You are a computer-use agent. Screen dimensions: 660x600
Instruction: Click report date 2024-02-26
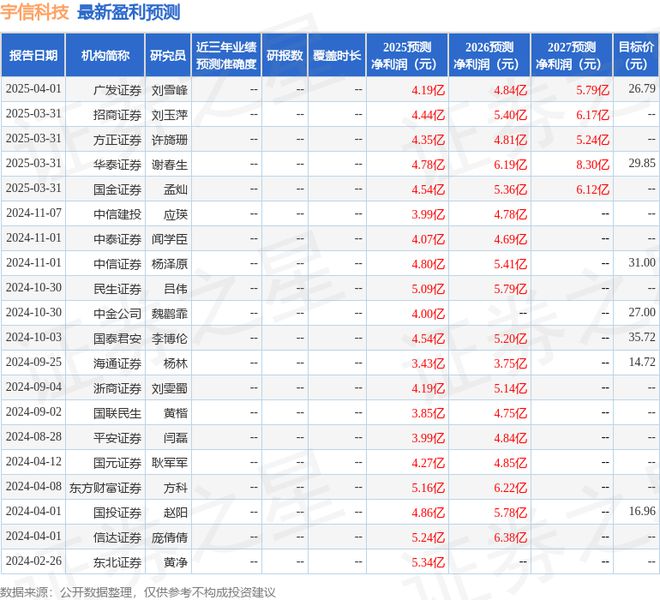click(x=34, y=561)
